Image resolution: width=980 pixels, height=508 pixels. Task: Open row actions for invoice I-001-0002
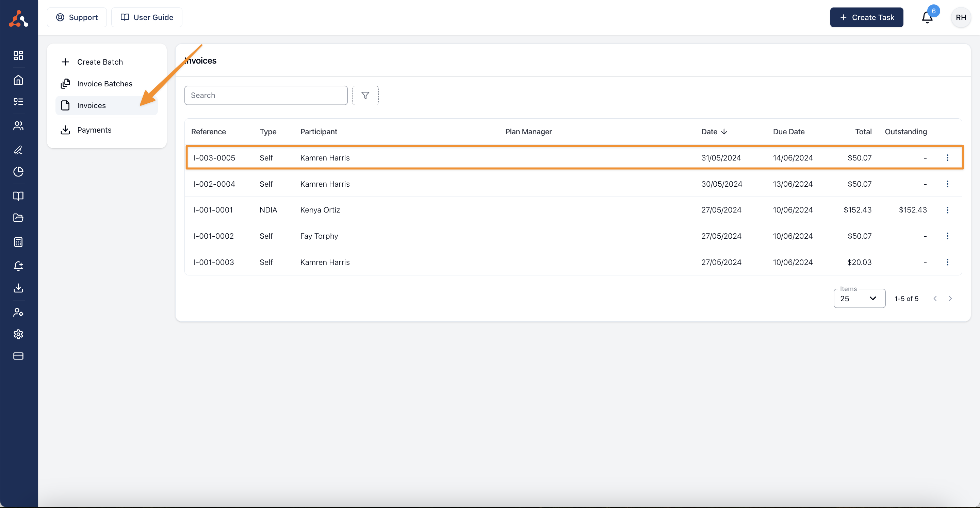[947, 236]
